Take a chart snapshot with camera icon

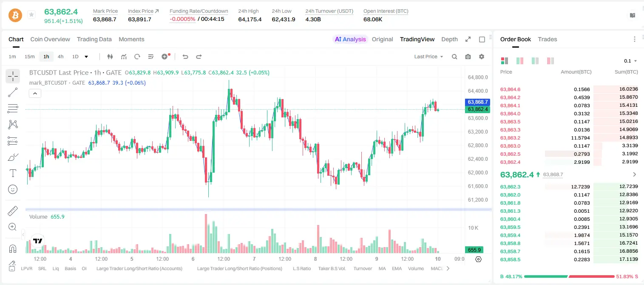468,57
